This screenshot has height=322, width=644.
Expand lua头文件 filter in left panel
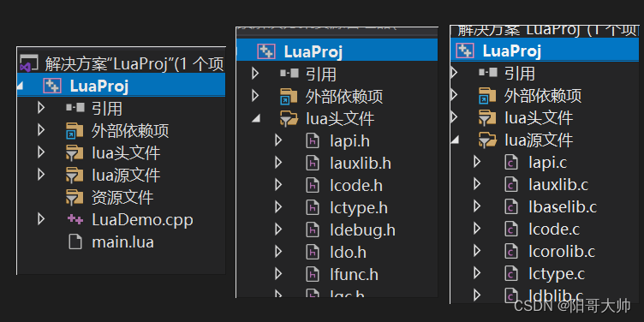coord(40,152)
